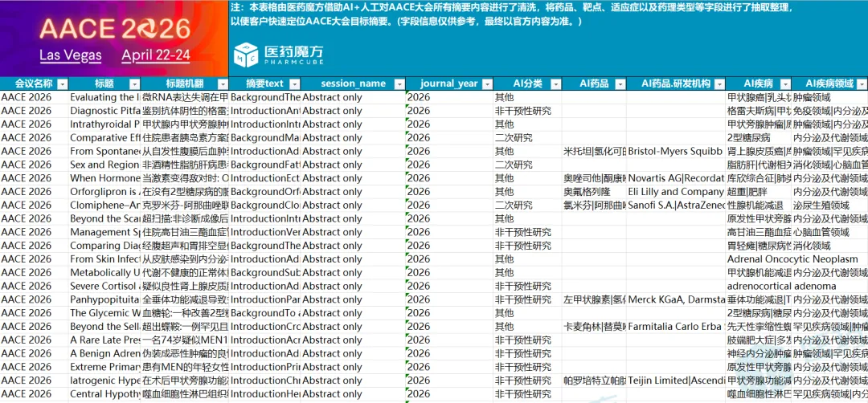
Task: Select the title cell 'A Rare Late Pres'
Action: pos(105,340)
